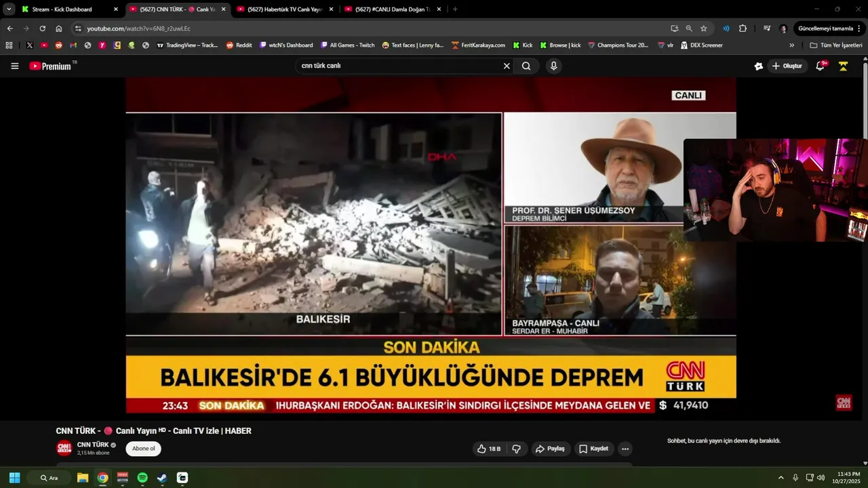Open Spotify from taskbar
Viewport: 868px width, 488px height.
pyautogui.click(x=142, y=478)
